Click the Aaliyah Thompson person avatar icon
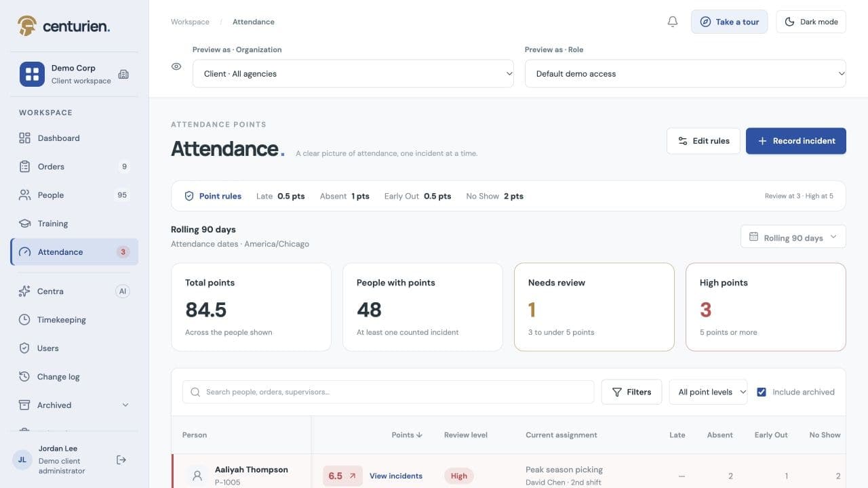 [197, 476]
